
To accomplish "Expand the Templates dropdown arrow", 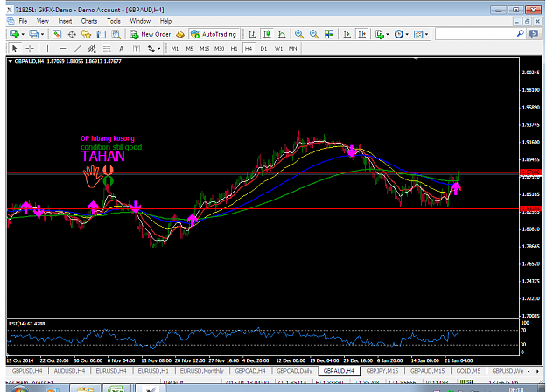I will [x=426, y=34].
